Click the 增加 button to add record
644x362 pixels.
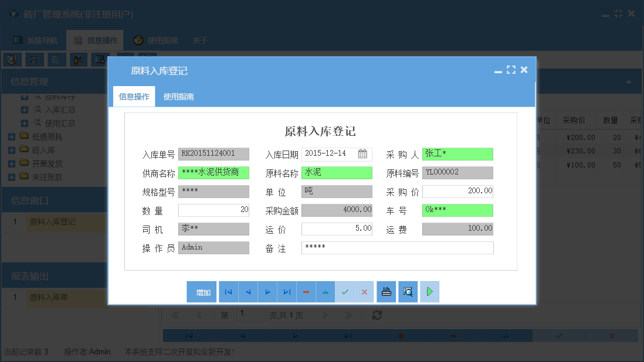click(201, 291)
